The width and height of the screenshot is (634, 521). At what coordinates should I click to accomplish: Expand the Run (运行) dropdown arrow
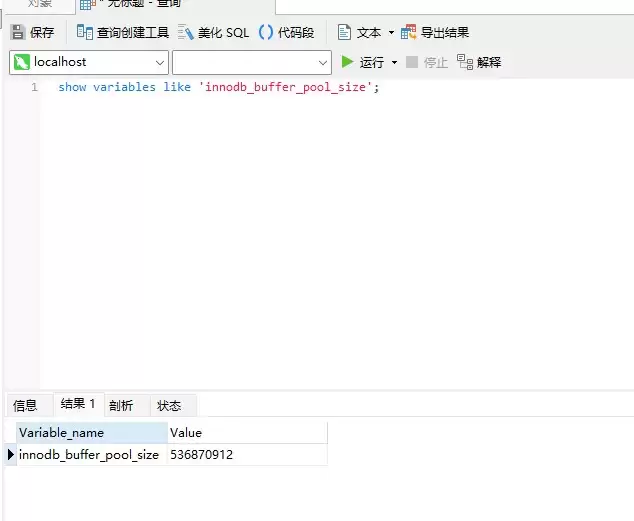[394, 62]
